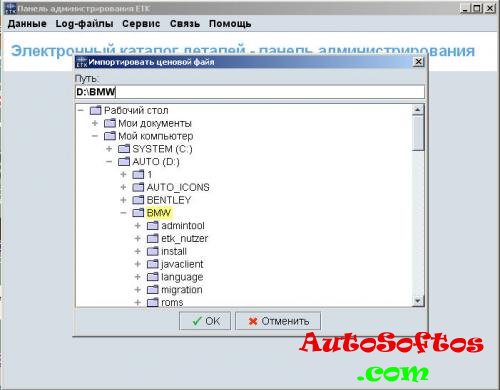Click the folder icon beside BENTLEY

click(x=138, y=200)
